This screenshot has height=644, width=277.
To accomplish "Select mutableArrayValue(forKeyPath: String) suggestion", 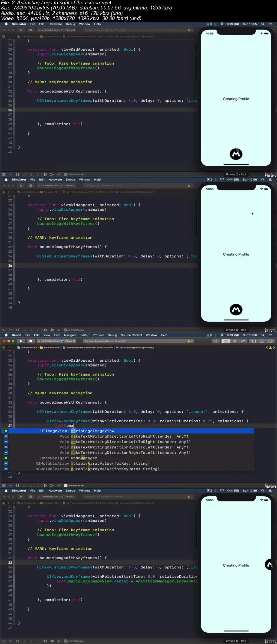I will click(x=128, y=469).
